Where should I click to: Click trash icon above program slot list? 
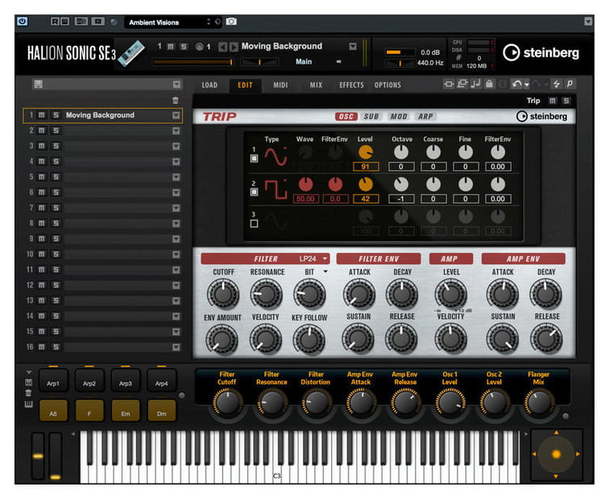coord(176,101)
